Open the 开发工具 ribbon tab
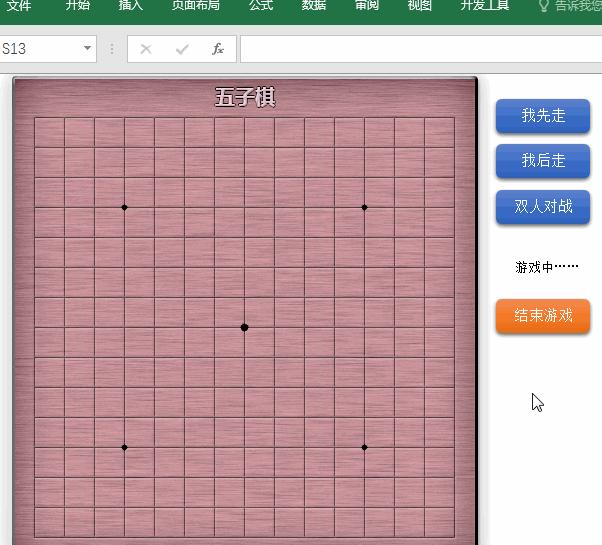Screen dimensions: 602x545 pyautogui.click(x=485, y=5)
